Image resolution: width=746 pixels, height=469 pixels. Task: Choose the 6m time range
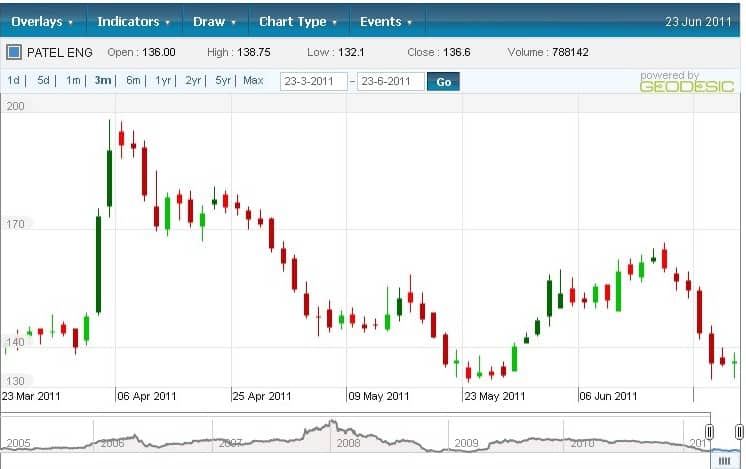point(133,80)
